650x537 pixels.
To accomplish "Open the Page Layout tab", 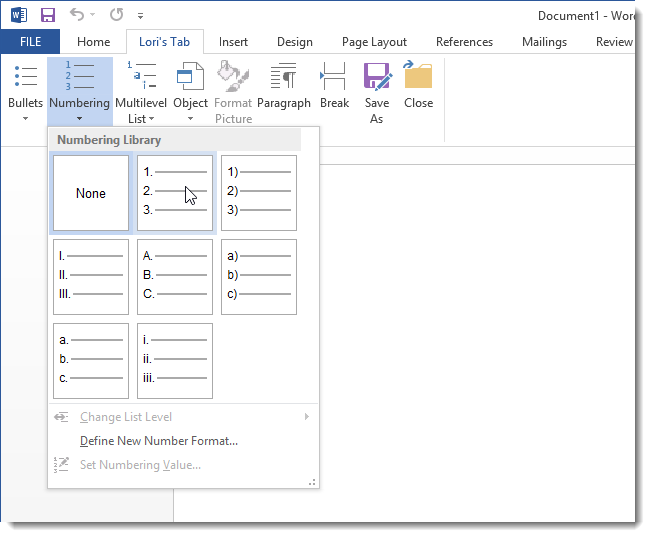I will (x=374, y=42).
